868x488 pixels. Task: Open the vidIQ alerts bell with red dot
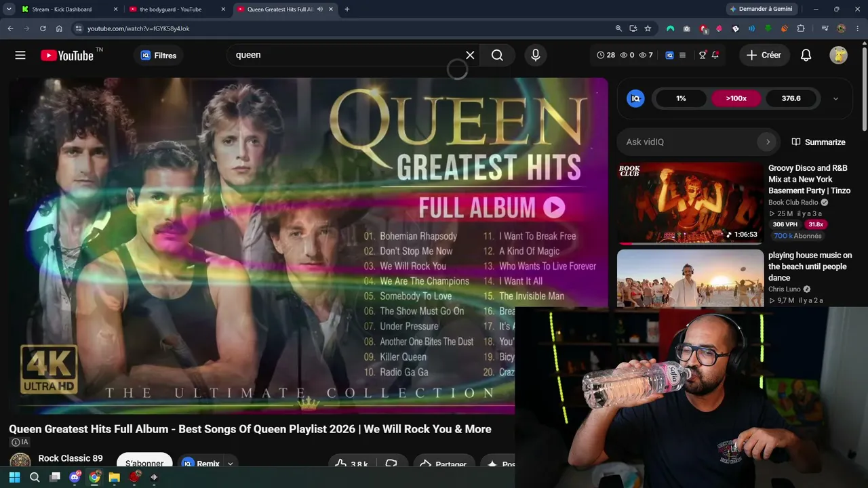(715, 55)
